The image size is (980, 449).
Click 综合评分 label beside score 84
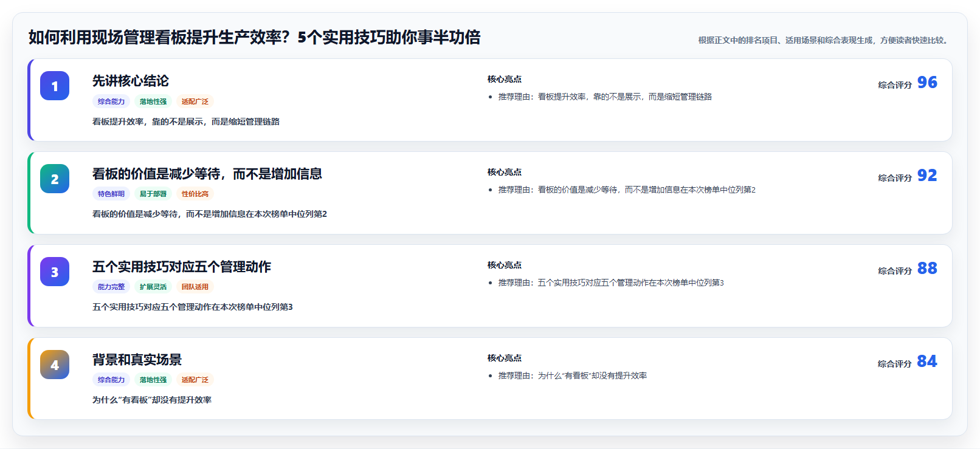[x=895, y=364]
